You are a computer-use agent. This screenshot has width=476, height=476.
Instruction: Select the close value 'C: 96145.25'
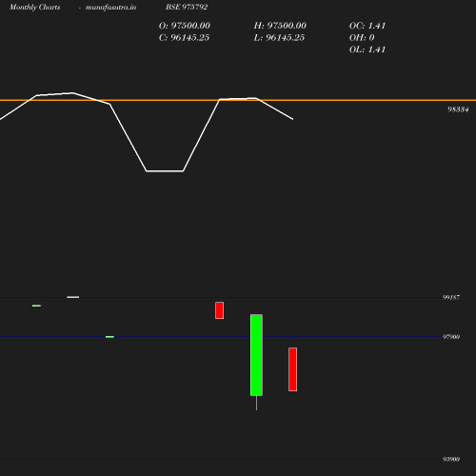click(x=184, y=38)
